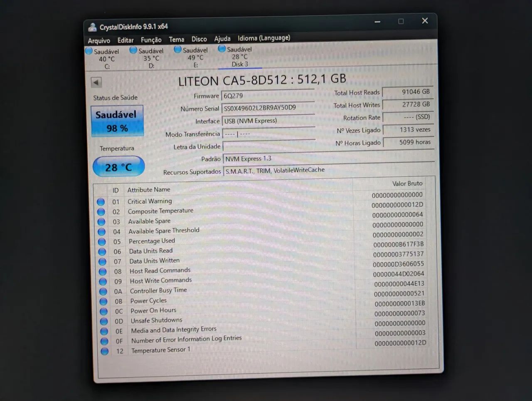Select the Unsafe Shutdowns attribute name
Image resolution: width=532 pixels, height=401 pixels.
click(x=157, y=320)
